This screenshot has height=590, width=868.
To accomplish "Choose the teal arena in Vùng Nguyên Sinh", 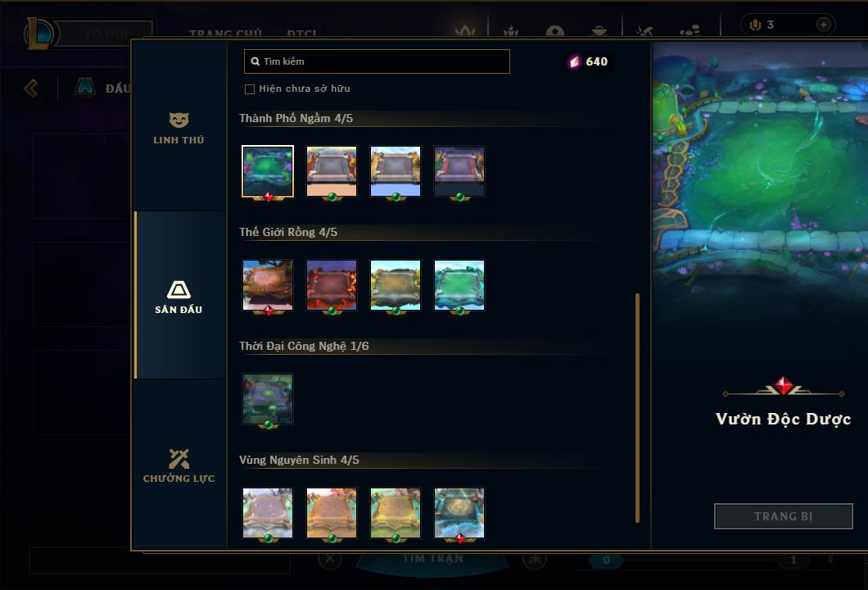I will [x=459, y=513].
